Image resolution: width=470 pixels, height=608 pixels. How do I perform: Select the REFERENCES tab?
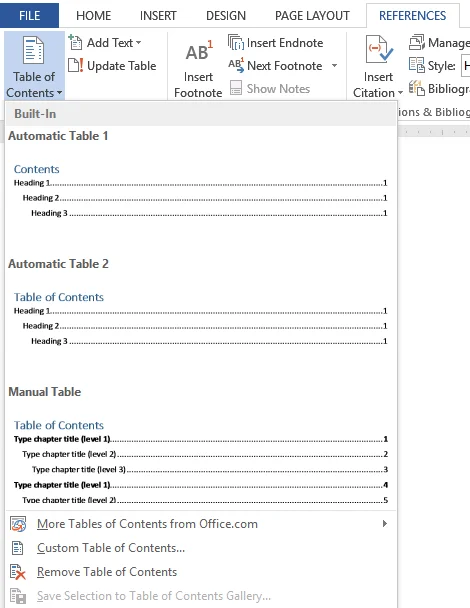[x=413, y=16]
